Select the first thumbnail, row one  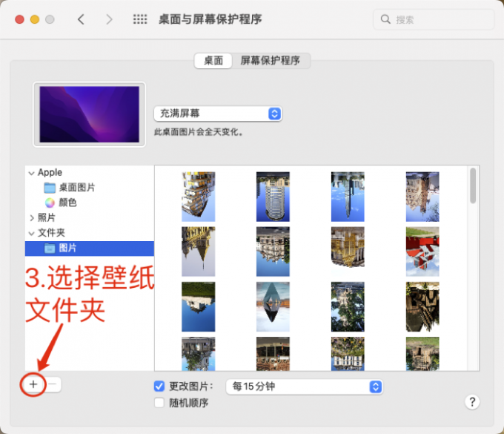tap(199, 197)
